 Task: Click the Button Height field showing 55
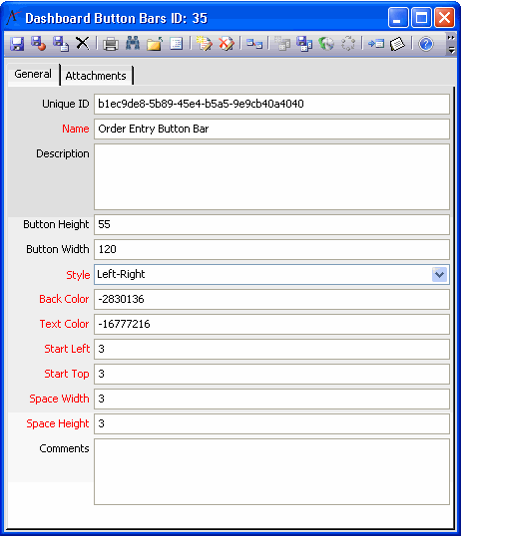tap(272, 224)
